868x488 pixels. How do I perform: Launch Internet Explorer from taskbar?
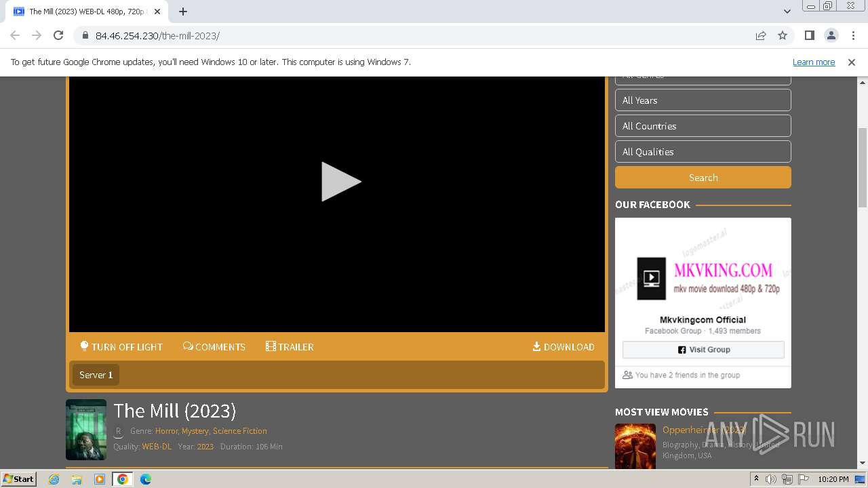54,479
